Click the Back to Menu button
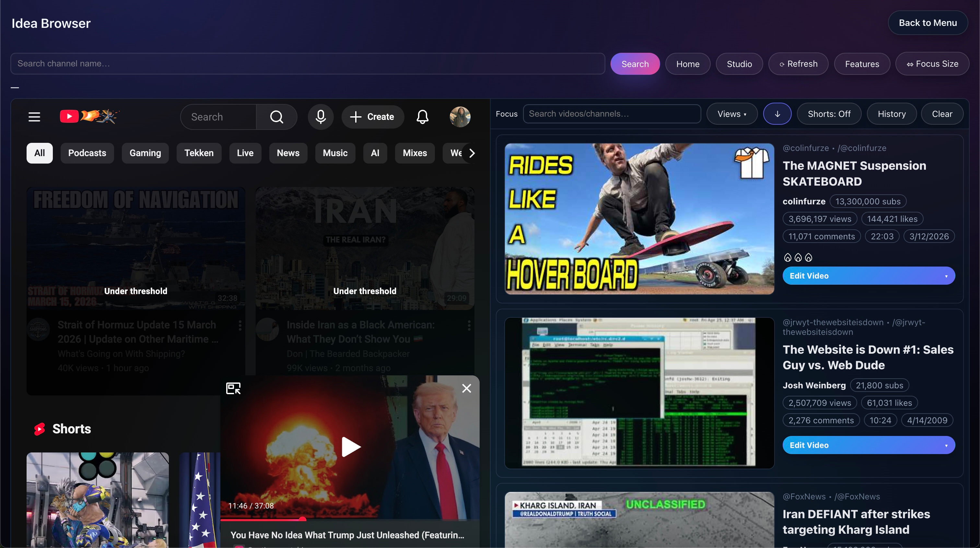This screenshot has height=548, width=980. (x=928, y=22)
